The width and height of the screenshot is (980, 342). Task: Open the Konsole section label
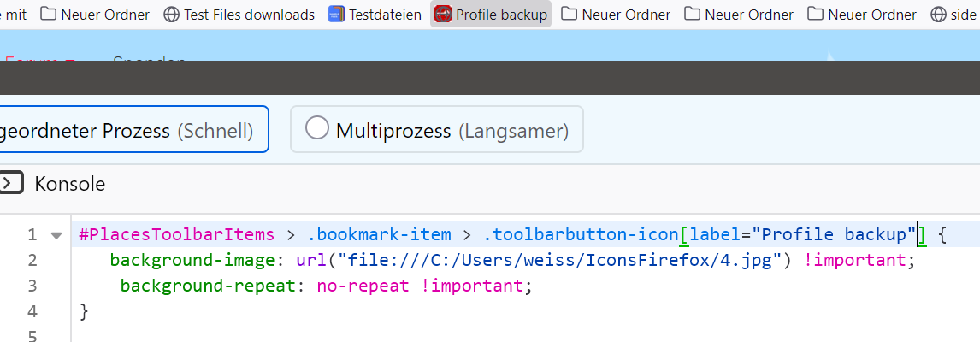(x=70, y=183)
